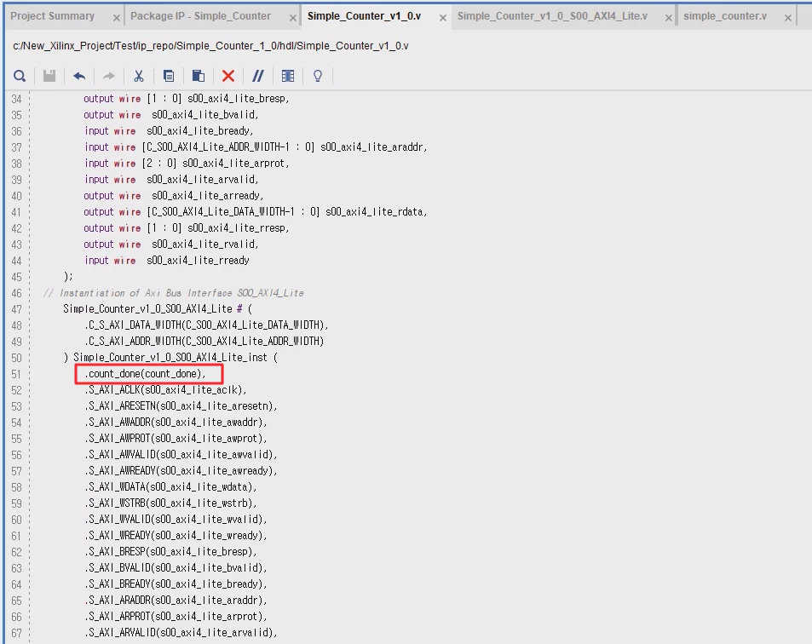Click Simple_Counter_v1_0_S00_AXI4_Lite_inst instance name
The image size is (812, 644).
170,358
